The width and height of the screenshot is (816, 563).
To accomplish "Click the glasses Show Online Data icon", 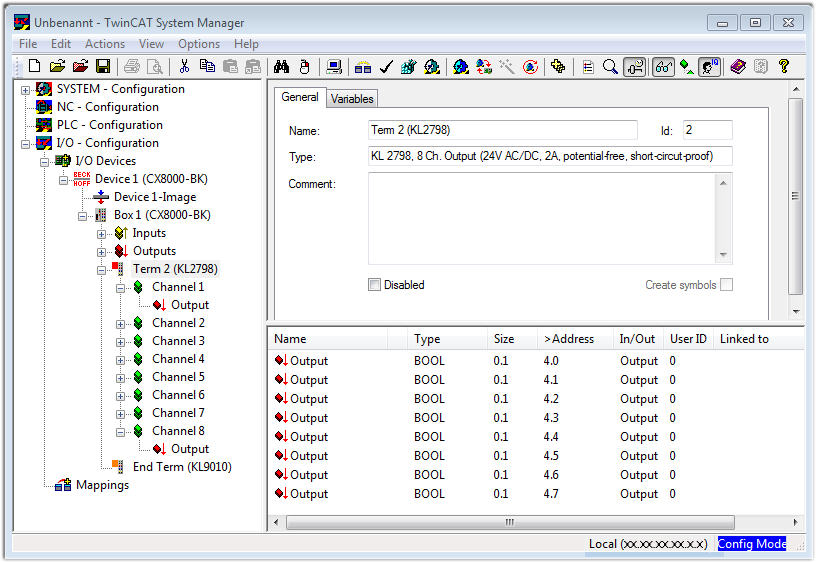I will tap(664, 67).
